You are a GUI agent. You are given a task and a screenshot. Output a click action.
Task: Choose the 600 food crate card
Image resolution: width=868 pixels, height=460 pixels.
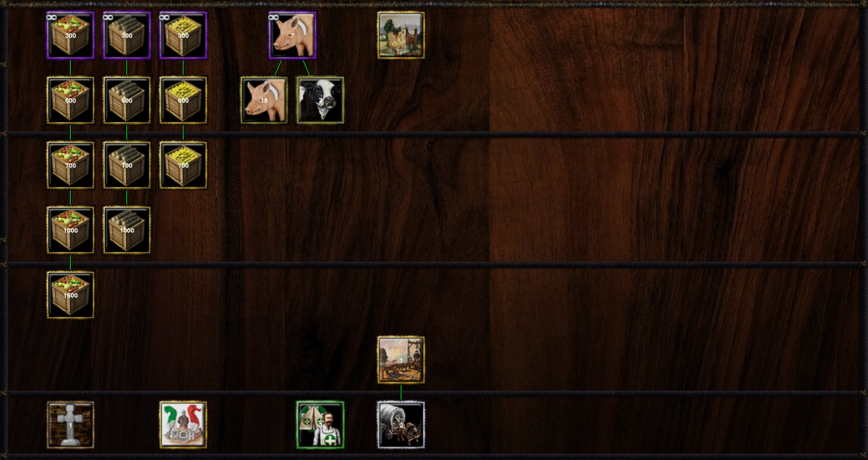click(x=70, y=100)
